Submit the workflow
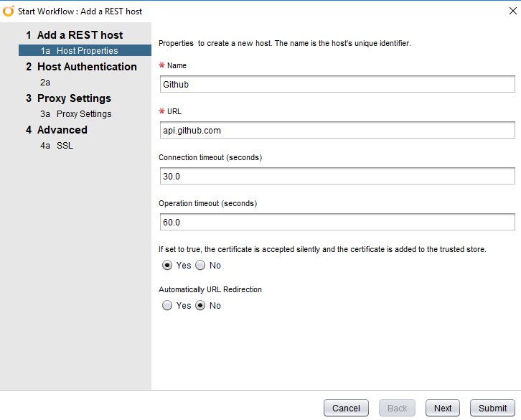The height and width of the screenshot is (420, 521). [x=492, y=408]
